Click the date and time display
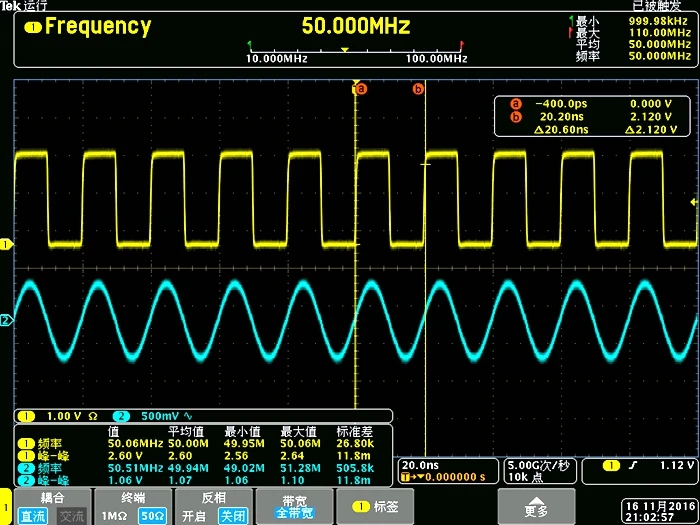Screen dimensions: 700x525 pyautogui.click(x=659, y=512)
